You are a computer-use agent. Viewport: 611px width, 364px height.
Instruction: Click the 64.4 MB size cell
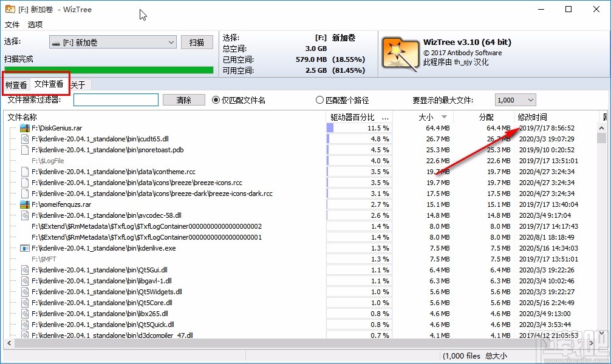click(437, 128)
